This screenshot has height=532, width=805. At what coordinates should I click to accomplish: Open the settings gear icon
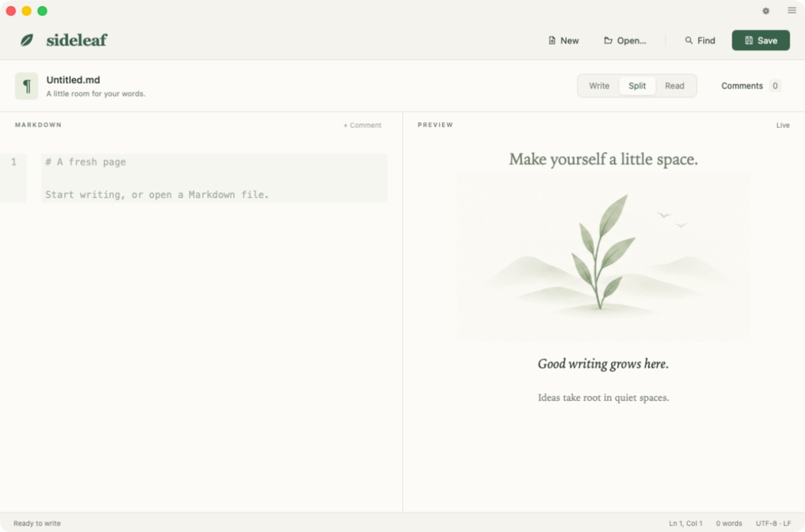point(766,11)
